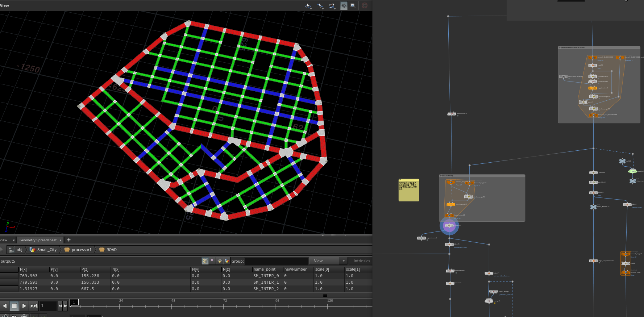This screenshot has height=317, width=644.
Task: Click the Group filter input field
Action: (x=276, y=261)
